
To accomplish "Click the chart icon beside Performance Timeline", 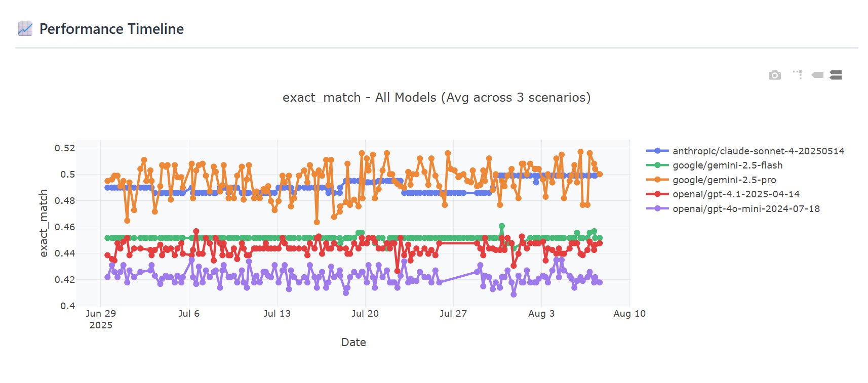I will [25, 29].
